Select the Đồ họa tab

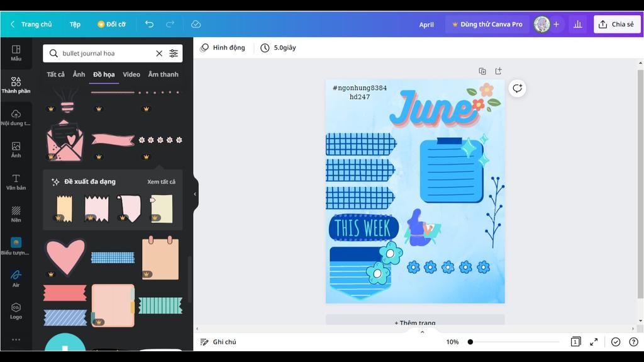point(104,74)
